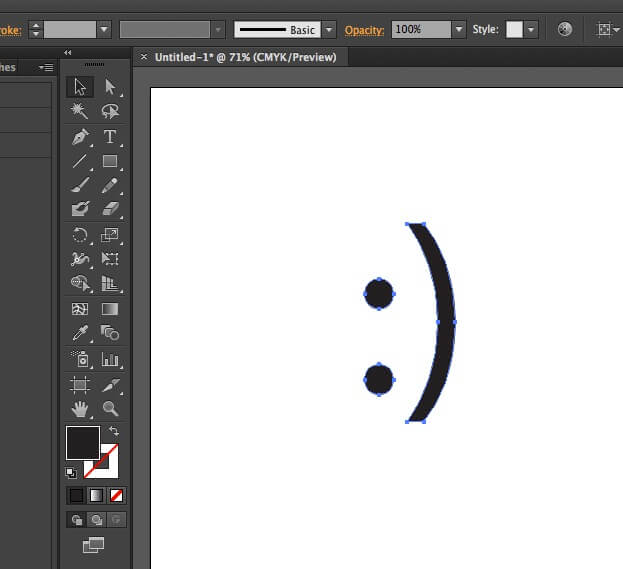This screenshot has height=569, width=623.
Task: Select the Rectangle tool
Action: (110, 161)
